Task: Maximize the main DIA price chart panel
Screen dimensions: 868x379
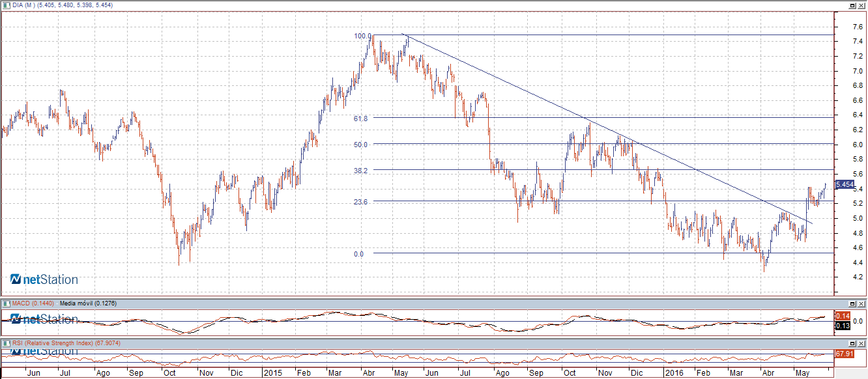Action: click(852, 5)
